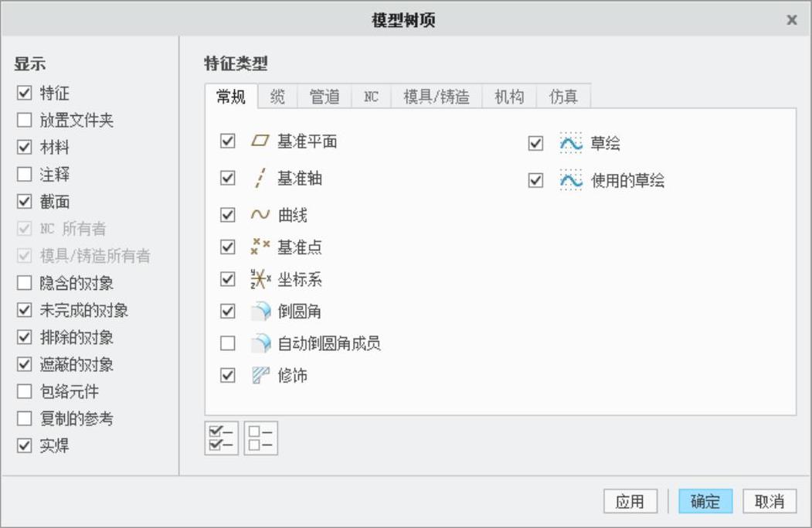Viewport: 812px width, 528px height.
Task: Open the 模具/铸造 tab
Action: 436,97
